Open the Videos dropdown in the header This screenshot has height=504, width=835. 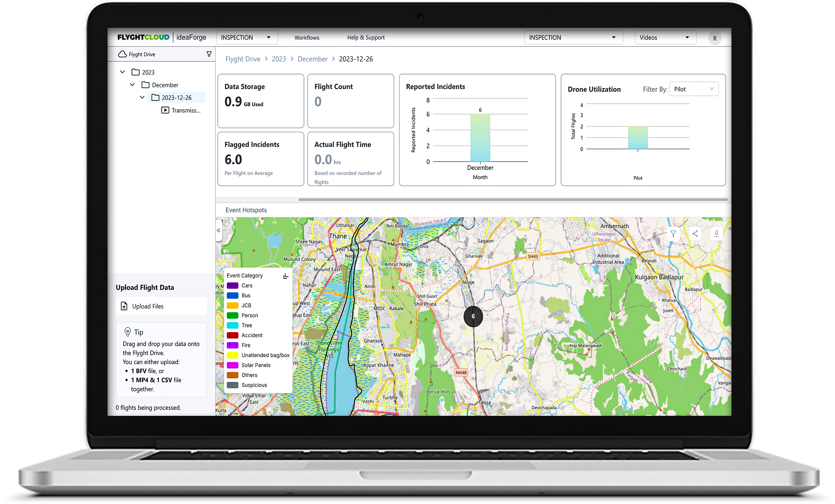tap(665, 38)
